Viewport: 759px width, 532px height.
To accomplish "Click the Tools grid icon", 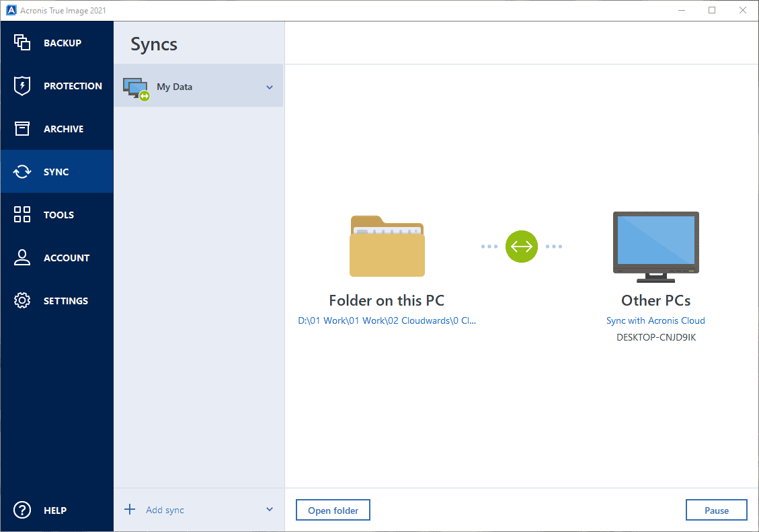I will click(x=22, y=214).
